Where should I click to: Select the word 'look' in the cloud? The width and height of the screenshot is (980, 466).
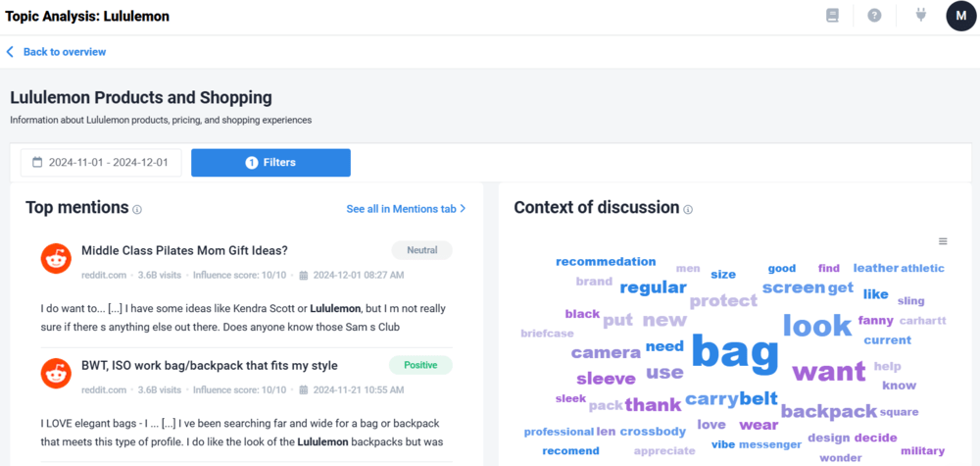click(x=817, y=325)
